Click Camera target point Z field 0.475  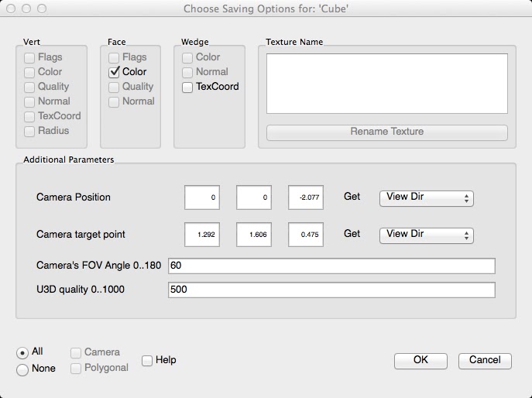(305, 235)
